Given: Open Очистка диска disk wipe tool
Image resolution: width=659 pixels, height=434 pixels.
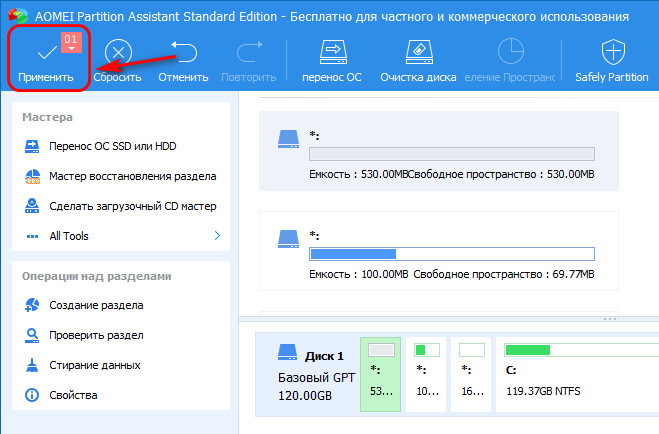Looking at the screenshot, I should [x=418, y=61].
